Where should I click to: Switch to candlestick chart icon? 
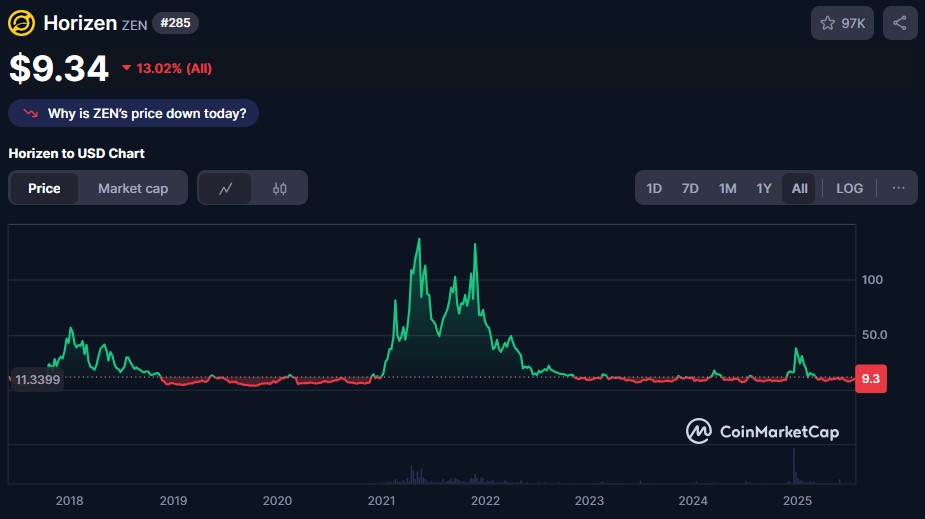coord(280,188)
